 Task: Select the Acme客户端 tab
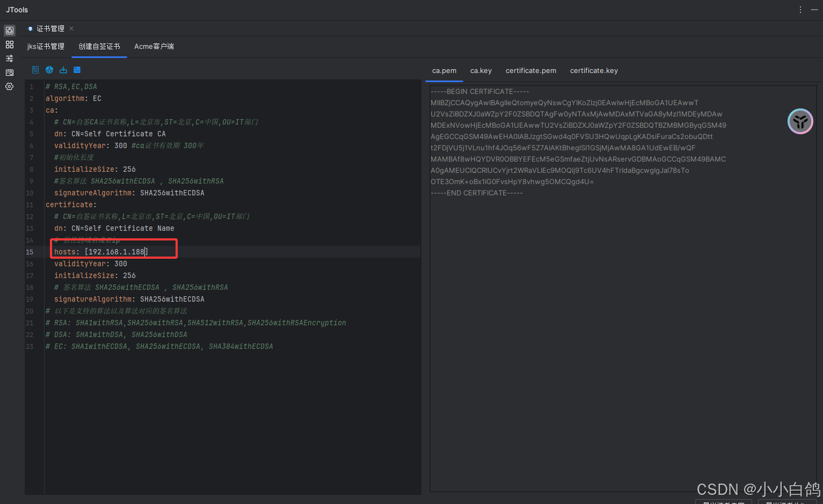[x=154, y=47]
